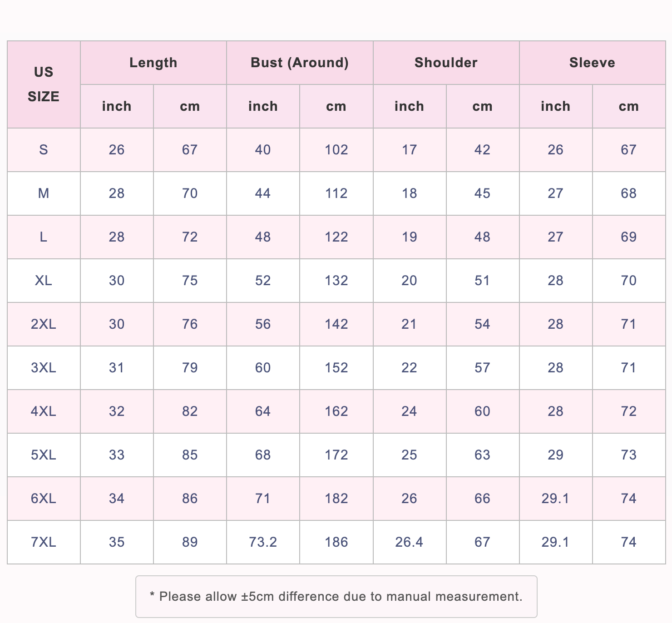Click the S size row label
Image resolution: width=672 pixels, height=623 pixels.
44,150
